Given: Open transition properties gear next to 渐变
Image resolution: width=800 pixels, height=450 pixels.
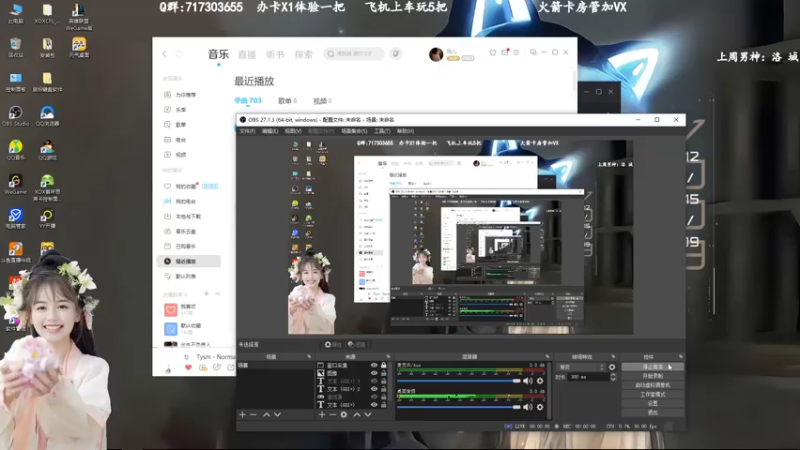Looking at the screenshot, I should 612,367.
